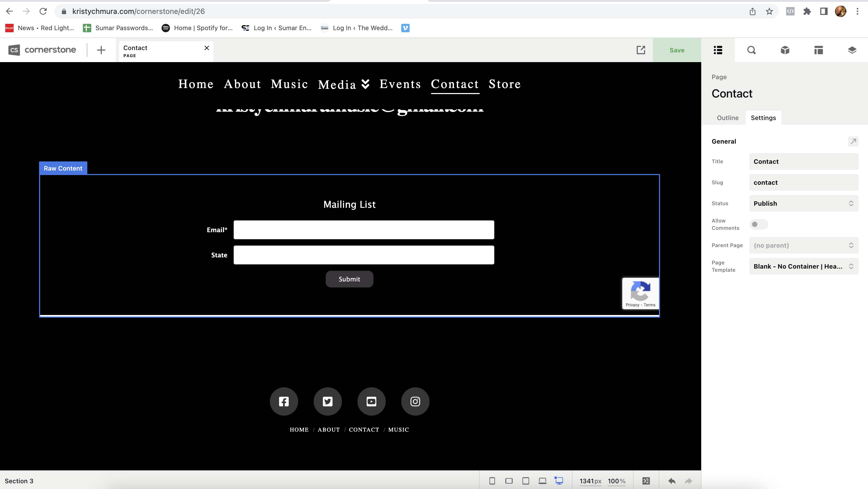Viewport: 868px width, 489px height.
Task: Open page preview in new window
Action: pos(641,50)
